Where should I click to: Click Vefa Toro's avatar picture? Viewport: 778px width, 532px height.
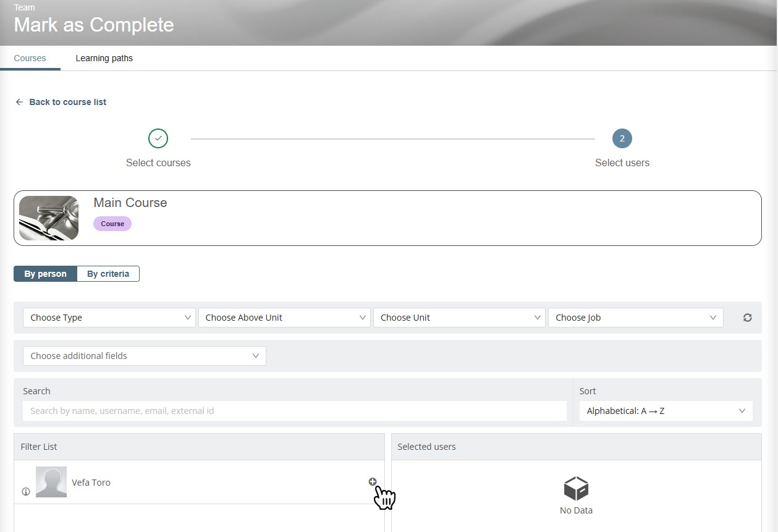pos(51,482)
